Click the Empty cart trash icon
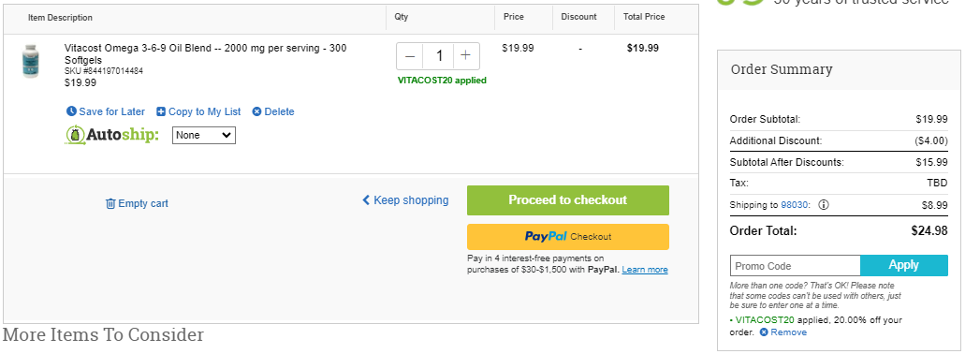The width and height of the screenshot is (980, 354). pyautogui.click(x=110, y=203)
